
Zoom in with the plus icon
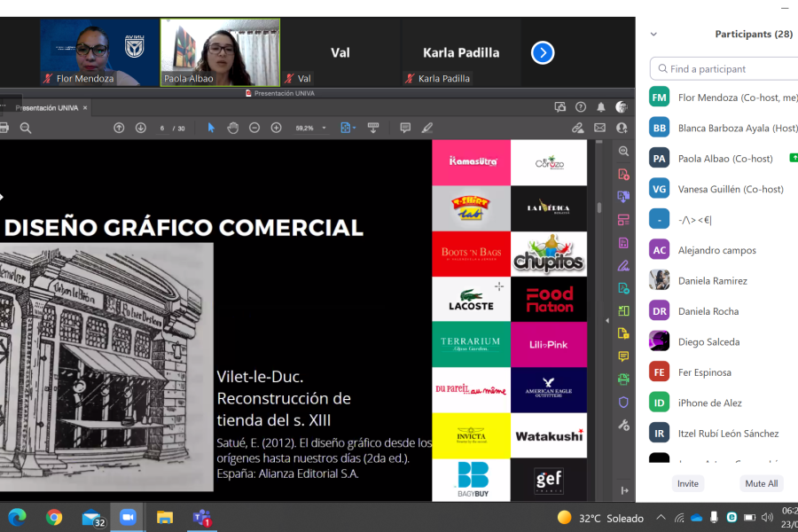pyautogui.click(x=277, y=129)
